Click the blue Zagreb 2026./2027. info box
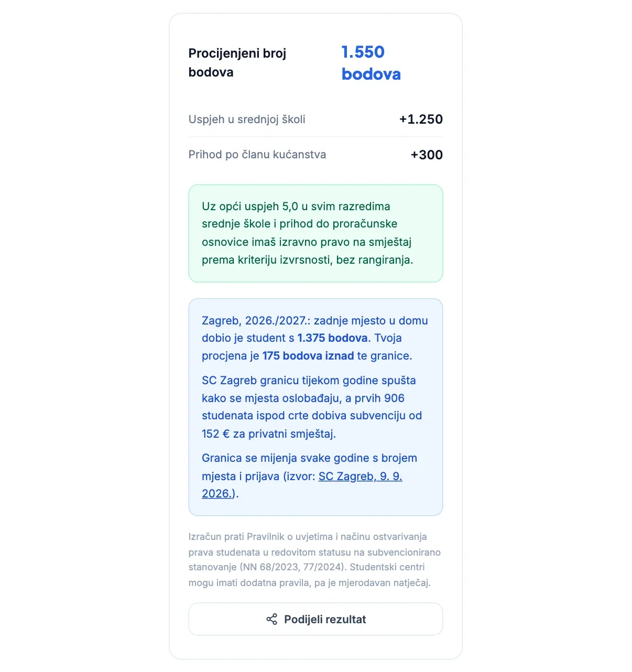 click(x=315, y=407)
